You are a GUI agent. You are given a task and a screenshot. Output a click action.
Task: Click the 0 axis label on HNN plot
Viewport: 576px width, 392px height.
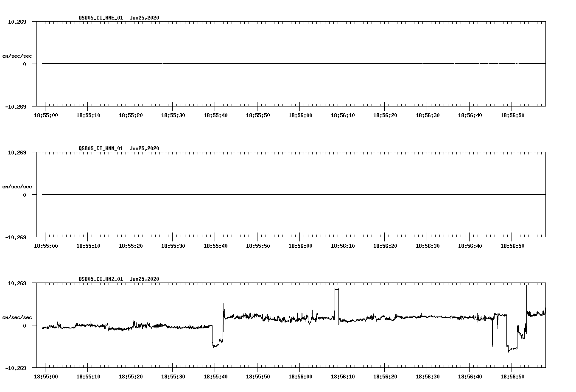[x=25, y=195]
